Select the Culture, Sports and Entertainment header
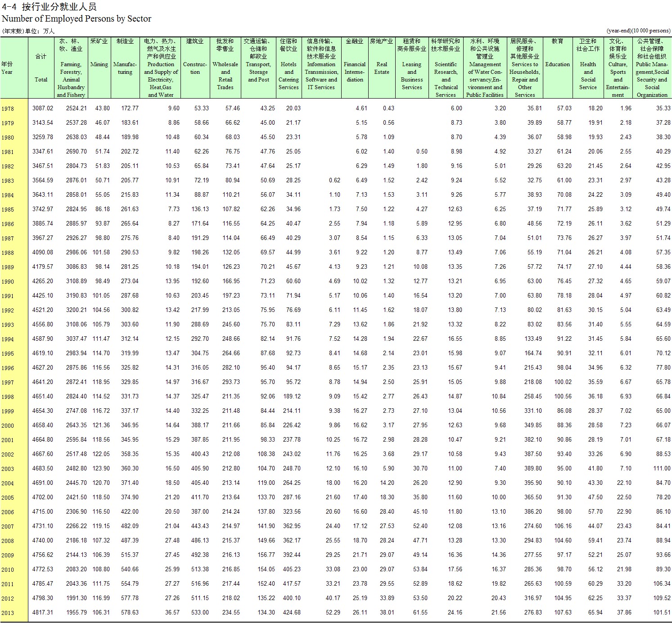672x637 pixels. click(618, 68)
